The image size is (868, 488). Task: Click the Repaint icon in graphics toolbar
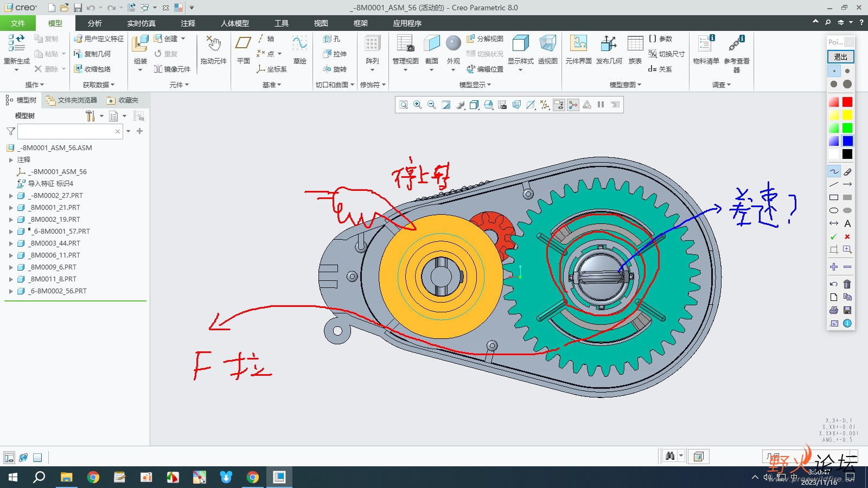tap(446, 105)
